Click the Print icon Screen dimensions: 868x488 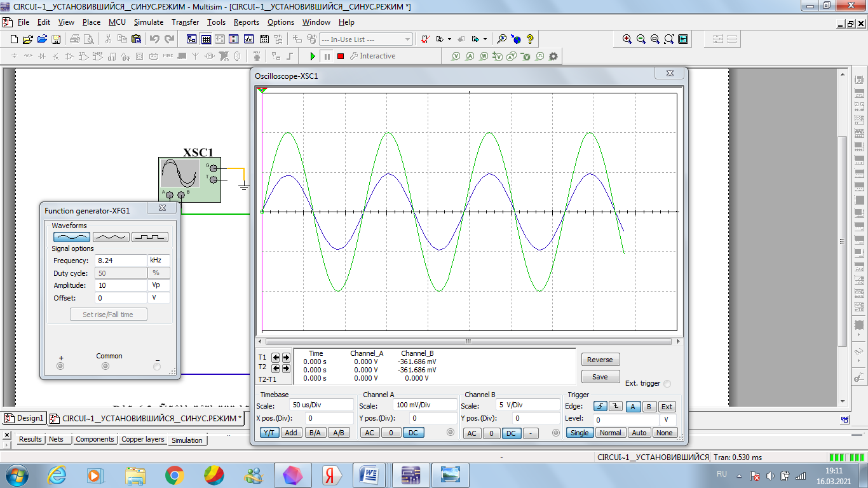(74, 39)
